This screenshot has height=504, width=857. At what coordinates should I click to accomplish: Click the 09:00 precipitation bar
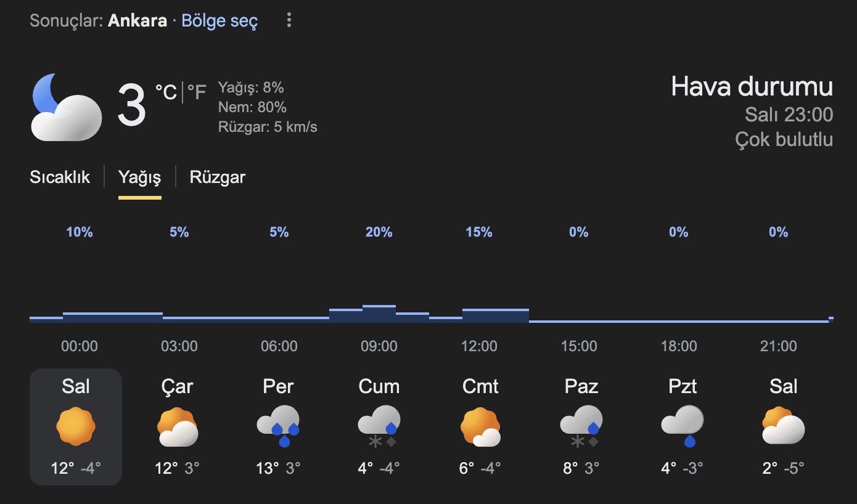pyautogui.click(x=379, y=313)
